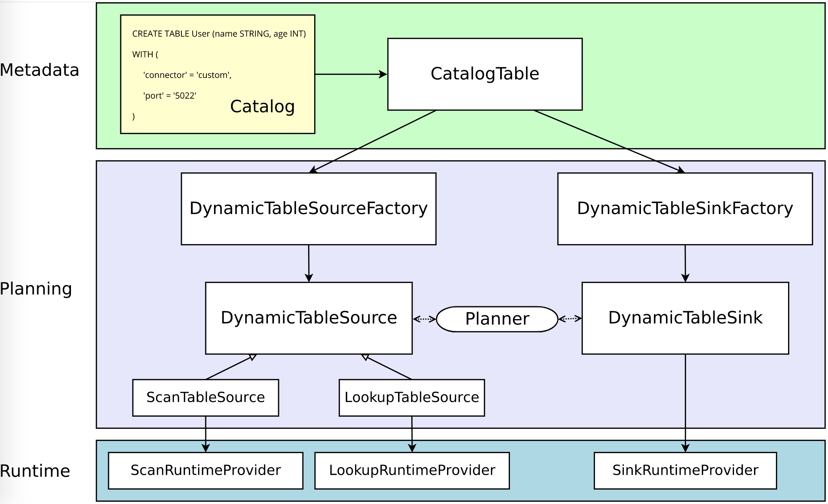Click the CatalogTable box

[x=485, y=74]
